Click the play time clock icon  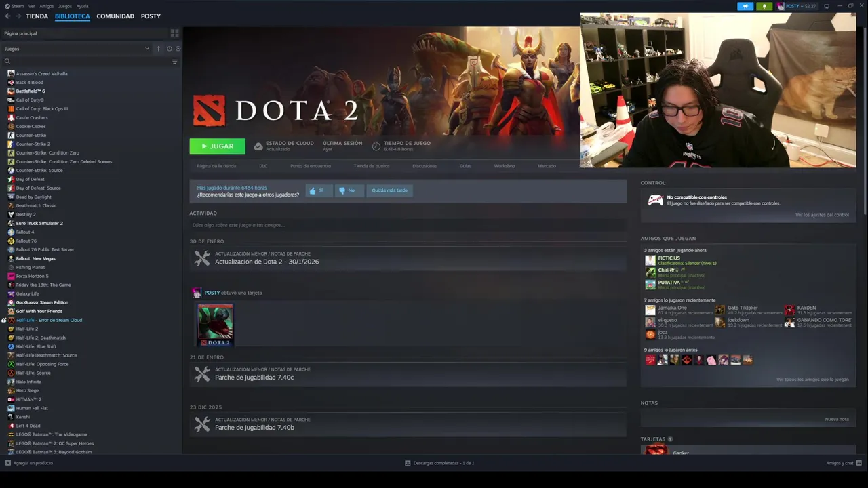(376, 146)
